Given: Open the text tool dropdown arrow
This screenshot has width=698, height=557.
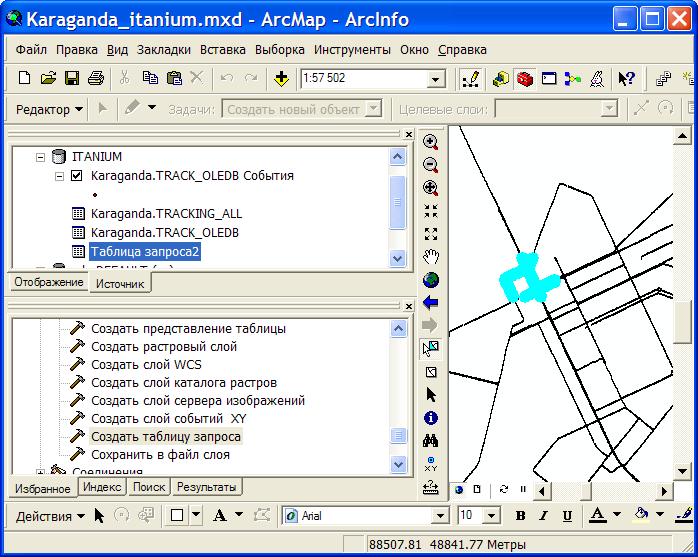Looking at the screenshot, I should pos(239,515).
